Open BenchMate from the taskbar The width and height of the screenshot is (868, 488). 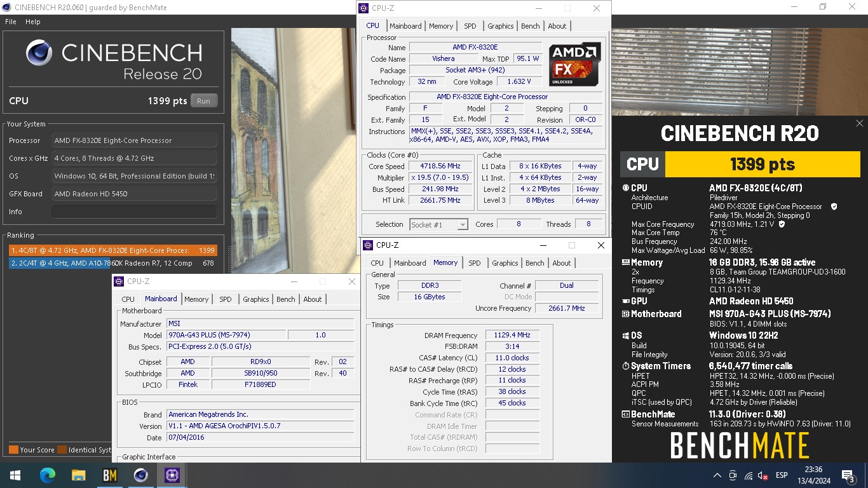(109, 475)
